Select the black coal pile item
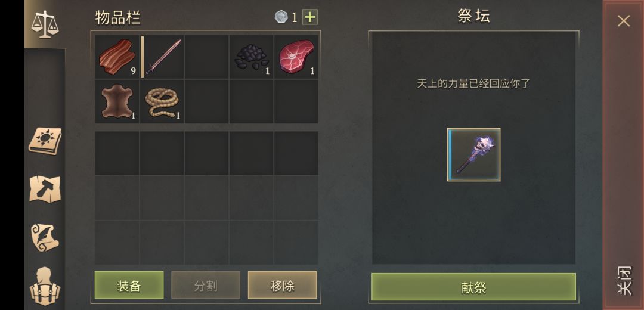 [252, 57]
